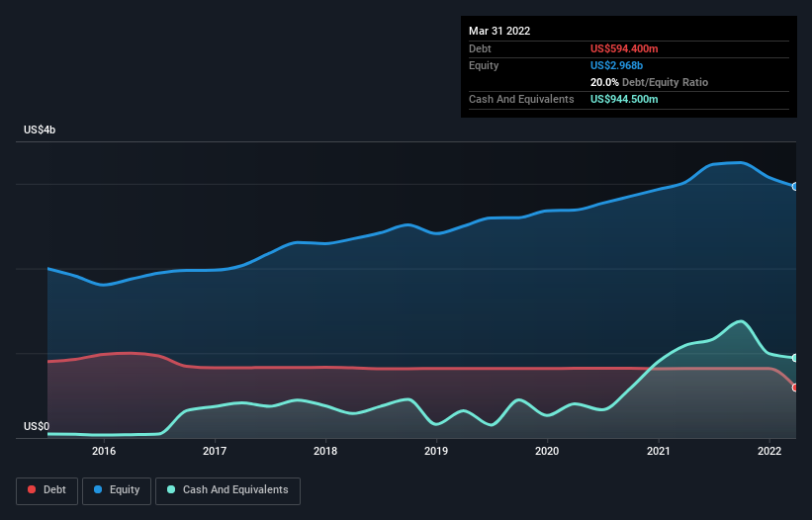The width and height of the screenshot is (812, 520).
Task: Click the blue Equity legend dot
Action: tap(98, 489)
